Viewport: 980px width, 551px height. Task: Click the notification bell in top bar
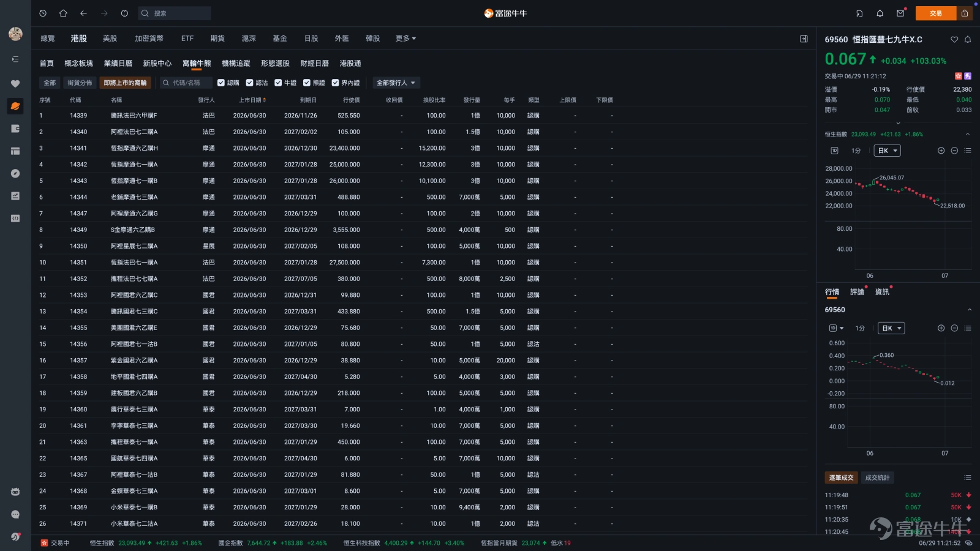click(880, 13)
